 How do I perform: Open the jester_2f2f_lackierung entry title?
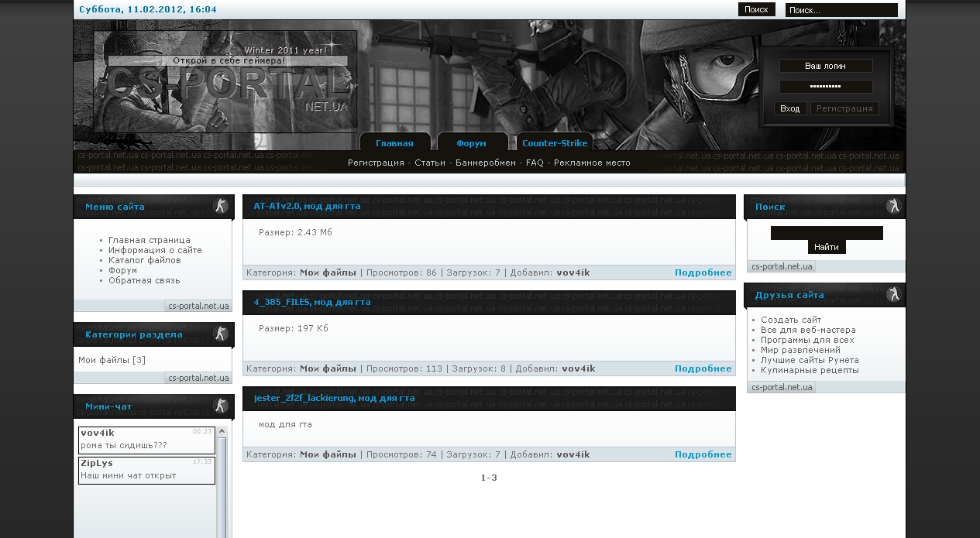(x=334, y=398)
